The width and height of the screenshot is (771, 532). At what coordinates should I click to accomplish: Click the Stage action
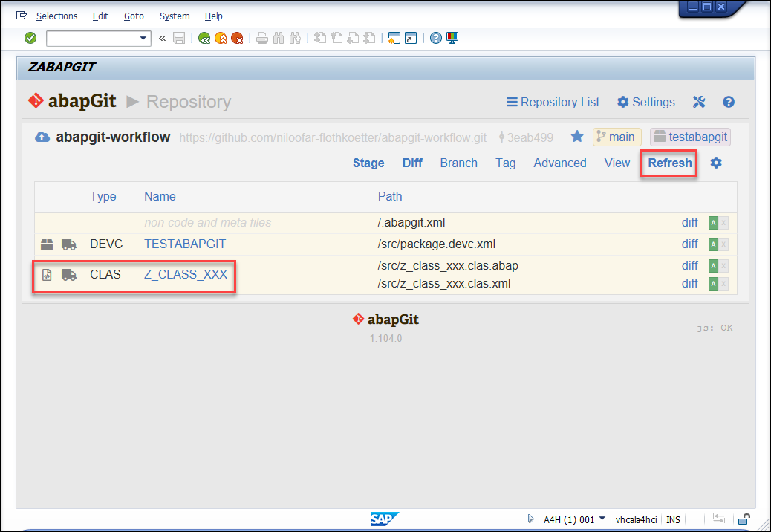368,163
